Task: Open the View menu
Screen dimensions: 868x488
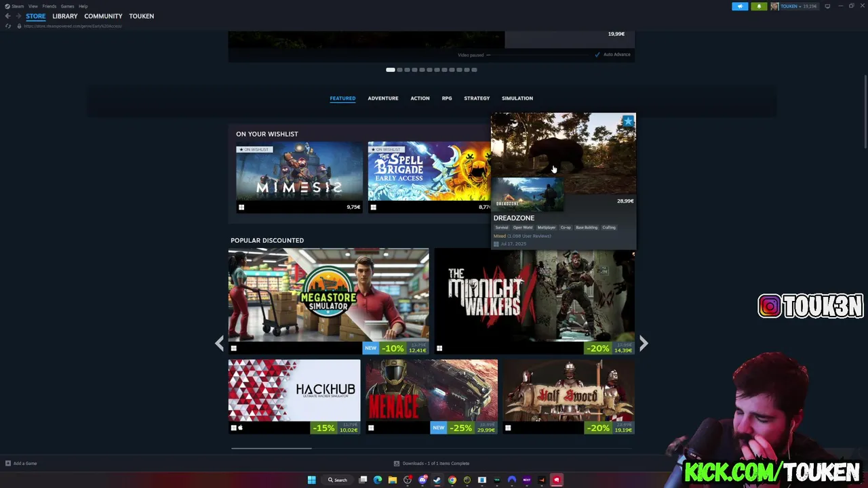Action: [x=33, y=6]
